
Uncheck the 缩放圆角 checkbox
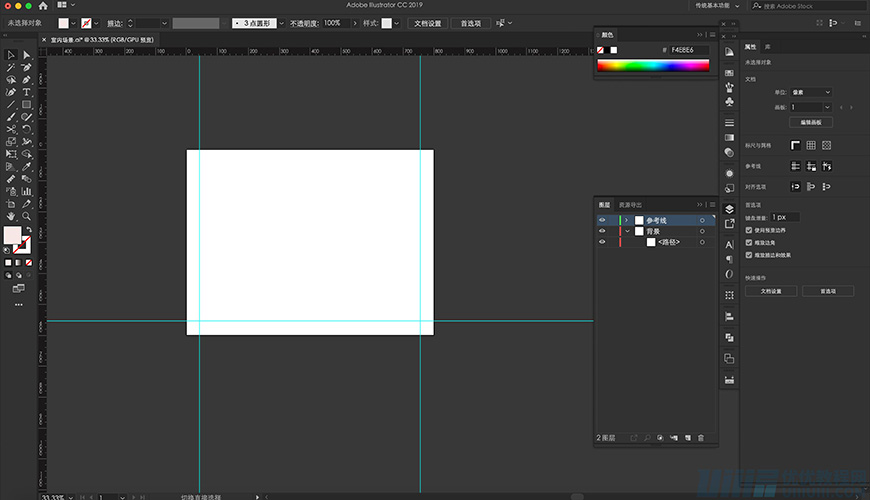coord(750,242)
